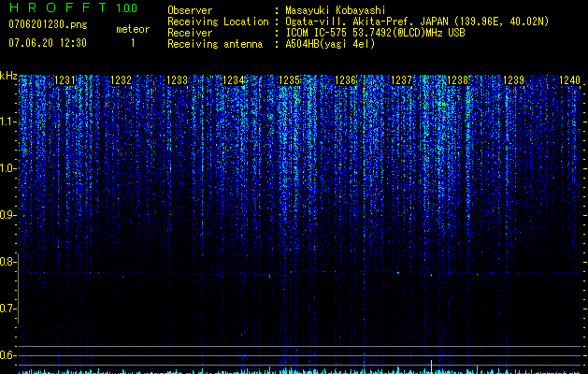Screen dimensions: 588x374
Task: Click the 1238 time marker
Action: coord(457,80)
